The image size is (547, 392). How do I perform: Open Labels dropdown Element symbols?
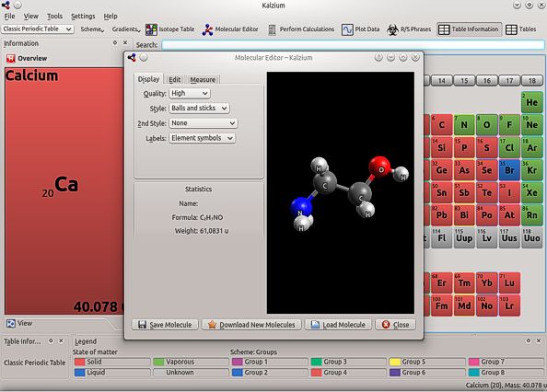(202, 138)
